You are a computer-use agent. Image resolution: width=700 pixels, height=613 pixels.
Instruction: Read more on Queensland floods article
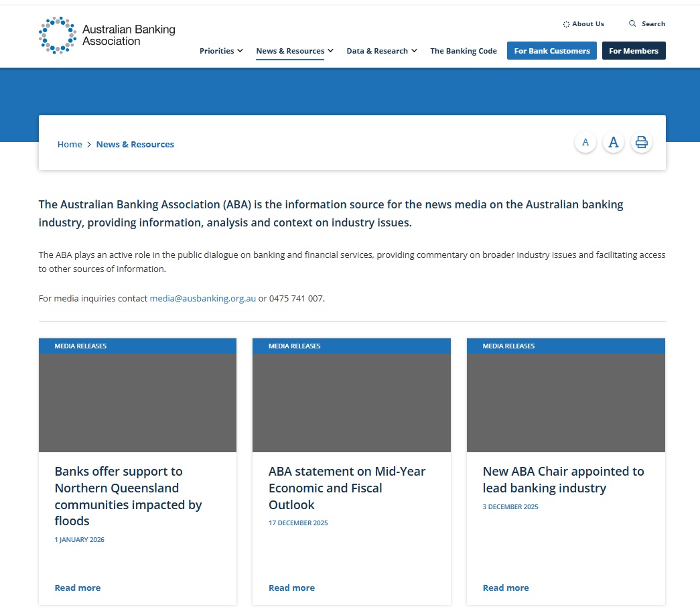click(x=78, y=588)
